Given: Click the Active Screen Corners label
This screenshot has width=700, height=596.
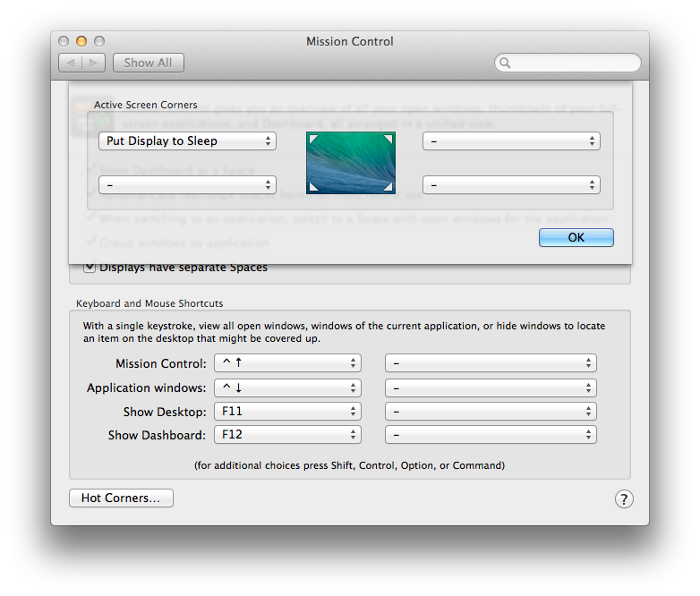Looking at the screenshot, I should tap(146, 105).
